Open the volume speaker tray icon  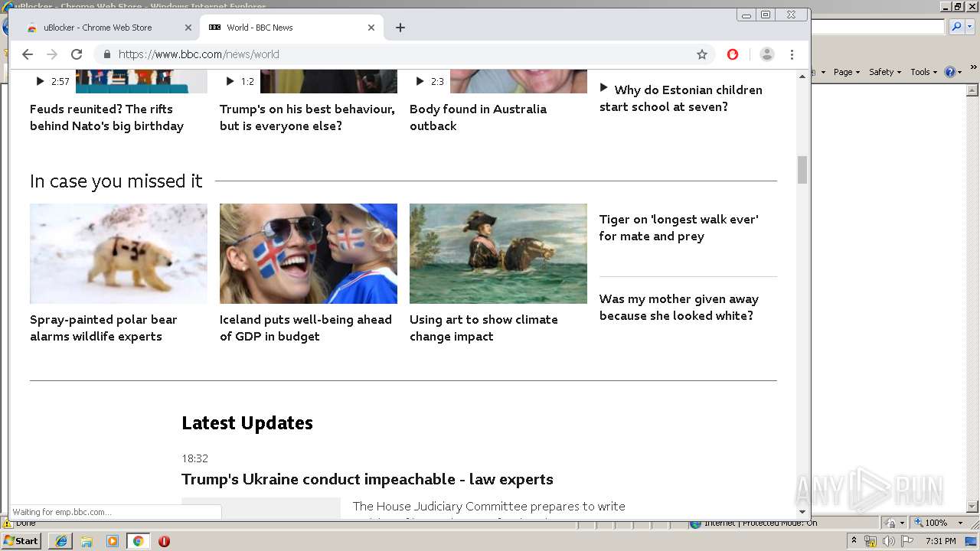tap(888, 541)
